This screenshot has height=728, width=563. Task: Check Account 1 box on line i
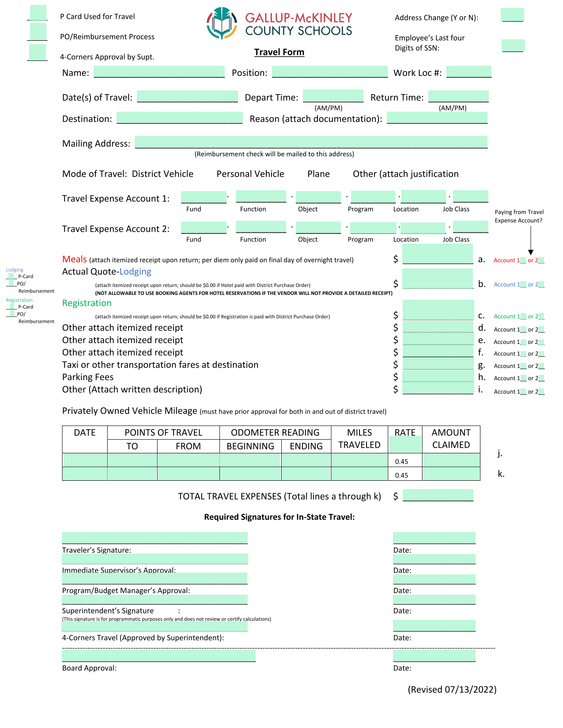[523, 392]
